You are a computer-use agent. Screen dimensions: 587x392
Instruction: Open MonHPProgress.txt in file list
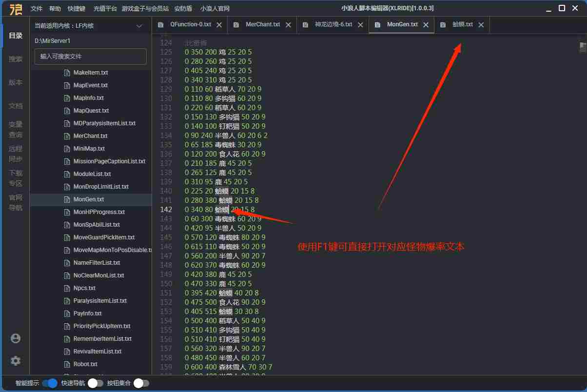pyautogui.click(x=99, y=212)
